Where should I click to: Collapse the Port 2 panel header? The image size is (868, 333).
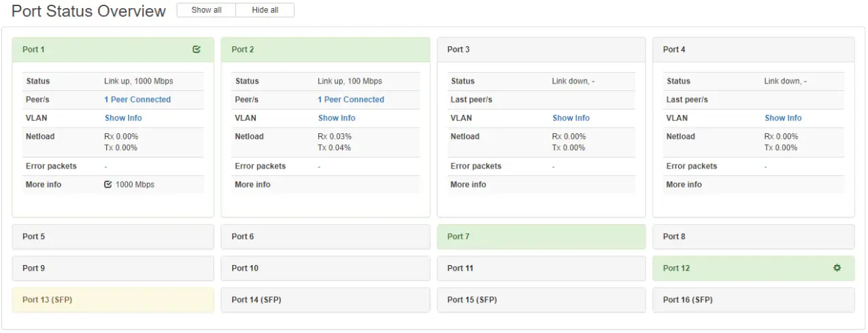(325, 50)
